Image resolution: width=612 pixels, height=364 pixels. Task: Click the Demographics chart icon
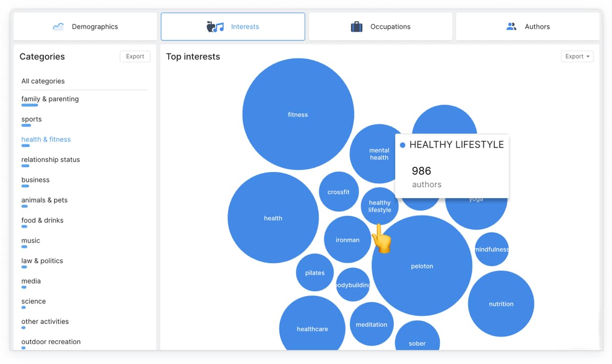coord(58,27)
